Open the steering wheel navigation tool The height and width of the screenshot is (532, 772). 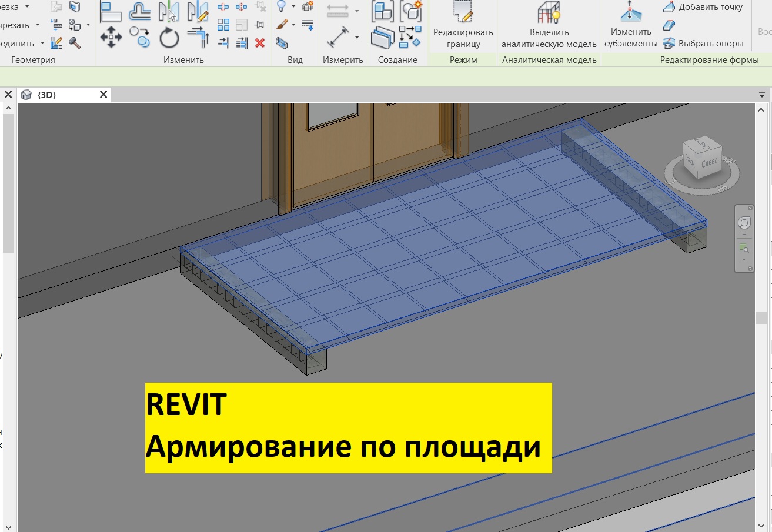point(744,223)
